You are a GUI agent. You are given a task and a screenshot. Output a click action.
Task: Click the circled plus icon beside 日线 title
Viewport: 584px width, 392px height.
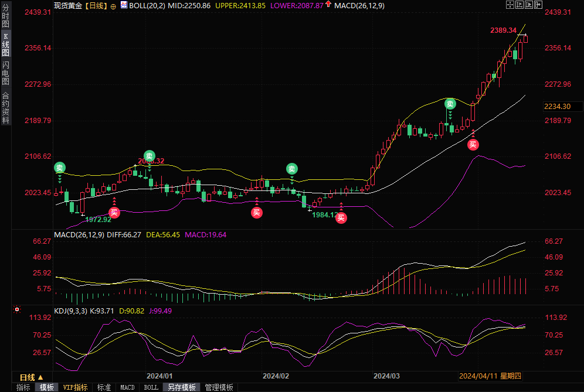113,5
